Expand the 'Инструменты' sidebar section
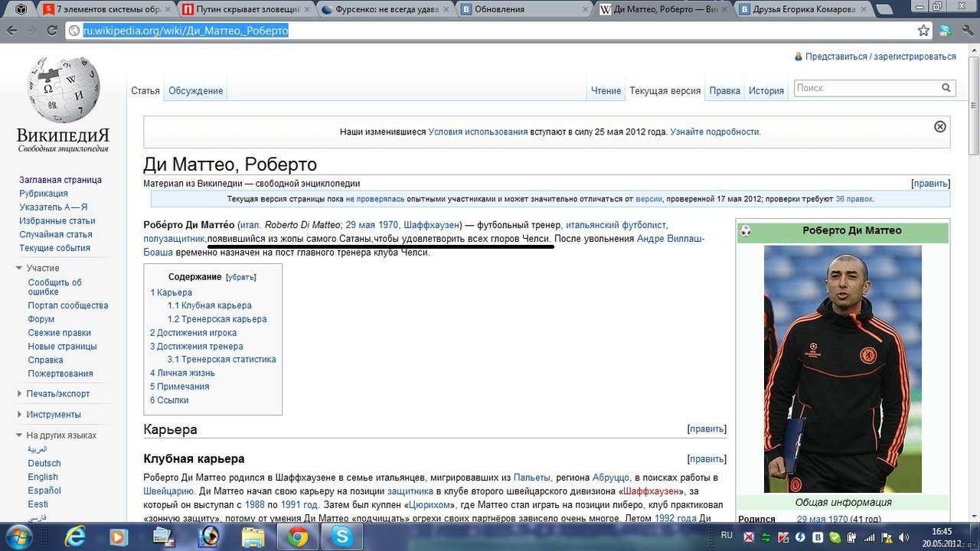Viewport: 980px width, 551px height. [x=49, y=414]
